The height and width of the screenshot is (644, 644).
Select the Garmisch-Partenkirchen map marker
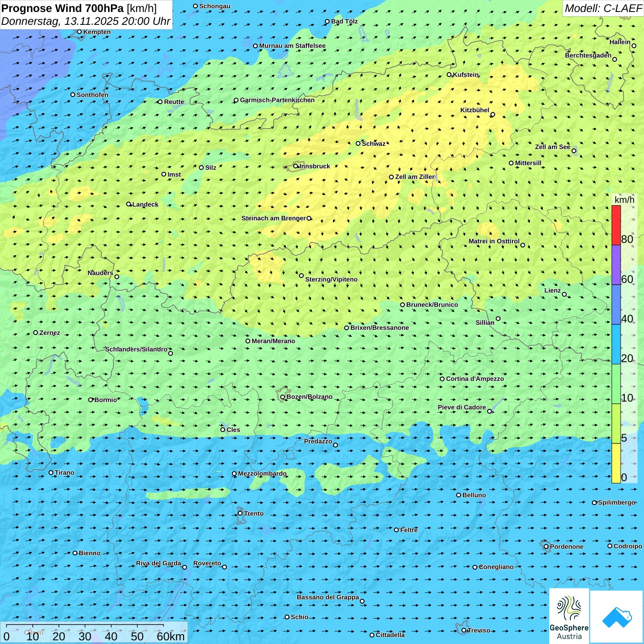(x=236, y=100)
